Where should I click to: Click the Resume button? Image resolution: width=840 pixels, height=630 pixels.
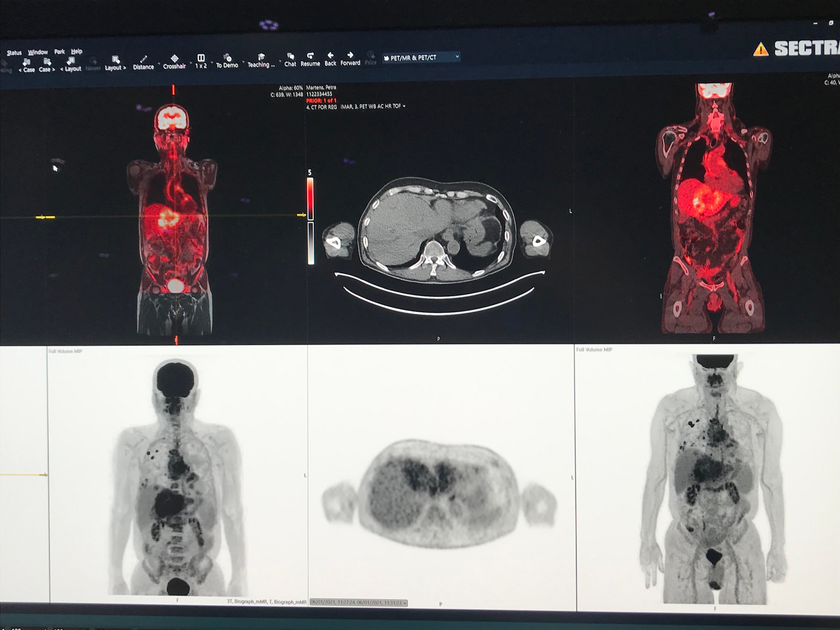pos(310,60)
